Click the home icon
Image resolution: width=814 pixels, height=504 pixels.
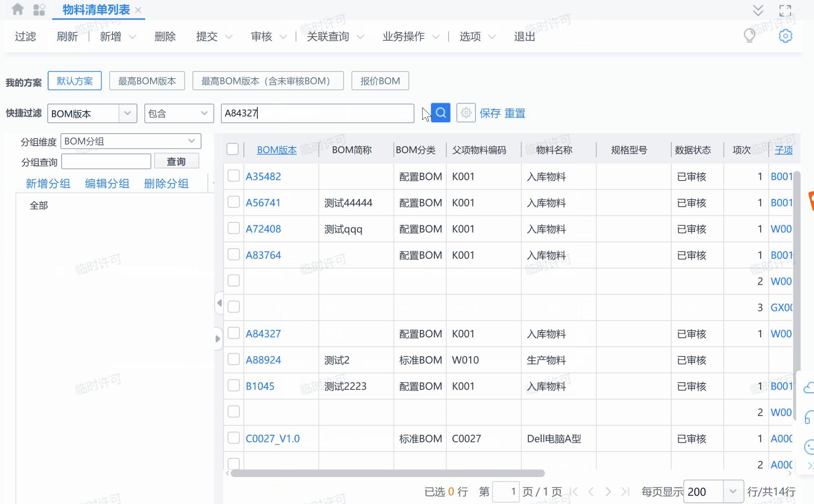tap(18, 9)
